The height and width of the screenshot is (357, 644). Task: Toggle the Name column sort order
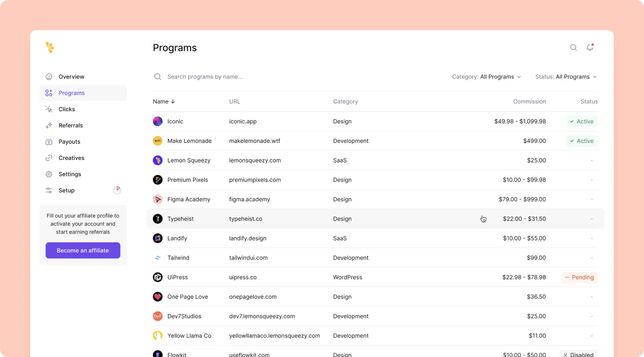tap(164, 101)
